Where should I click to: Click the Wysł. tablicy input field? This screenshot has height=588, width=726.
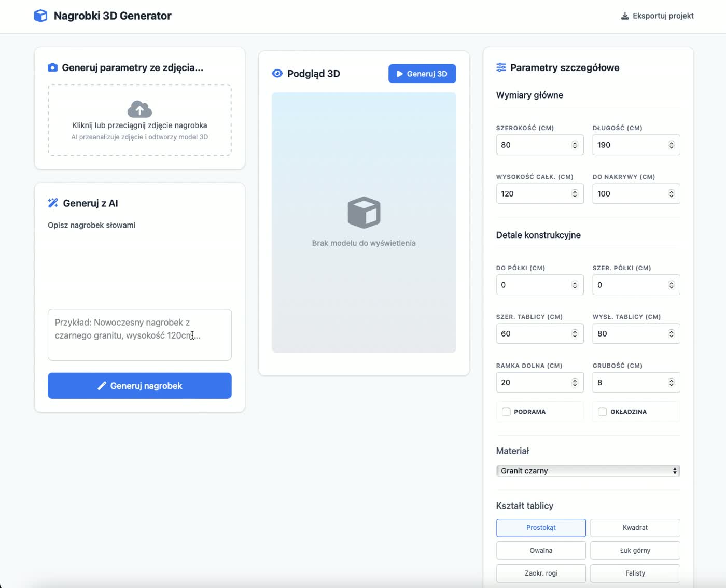coord(636,333)
